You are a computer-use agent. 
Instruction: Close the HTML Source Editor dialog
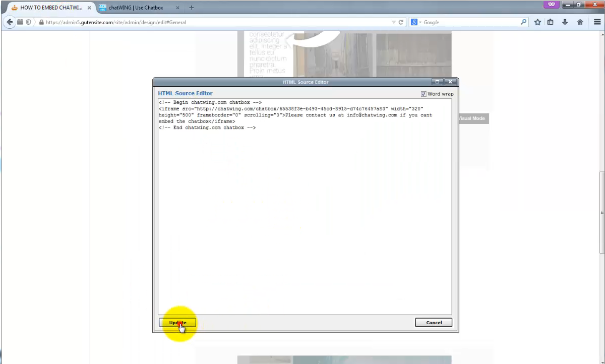(450, 82)
